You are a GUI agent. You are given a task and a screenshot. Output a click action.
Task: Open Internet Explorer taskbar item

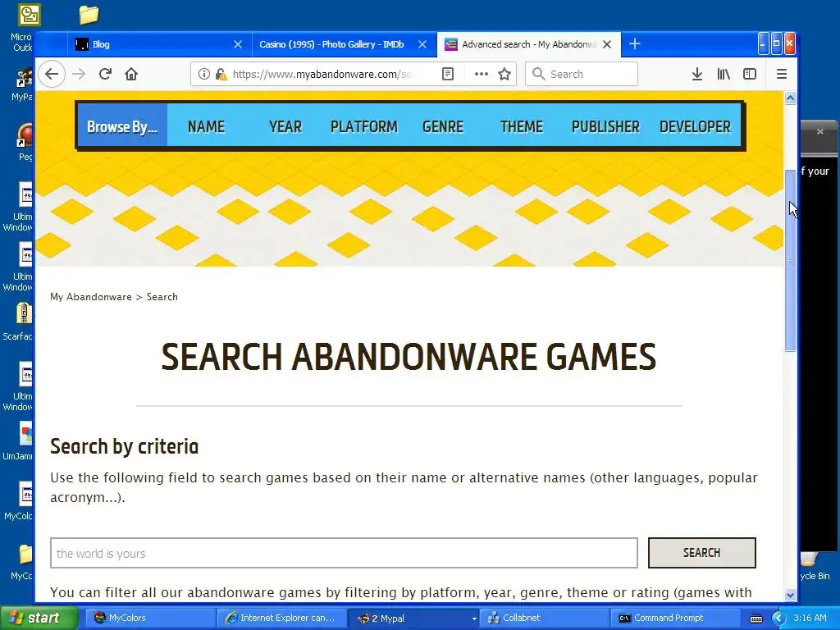coord(281,618)
